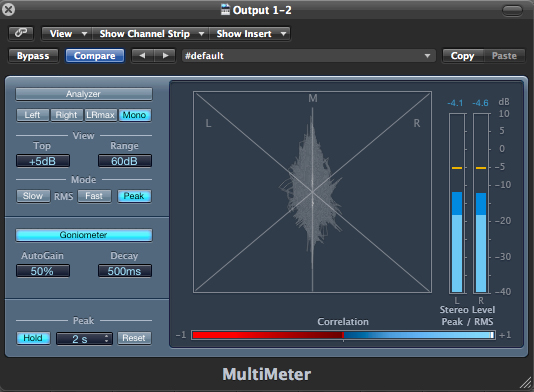Open the #default preset dropdown
Screen dimensions: 534x392
(x=308, y=56)
